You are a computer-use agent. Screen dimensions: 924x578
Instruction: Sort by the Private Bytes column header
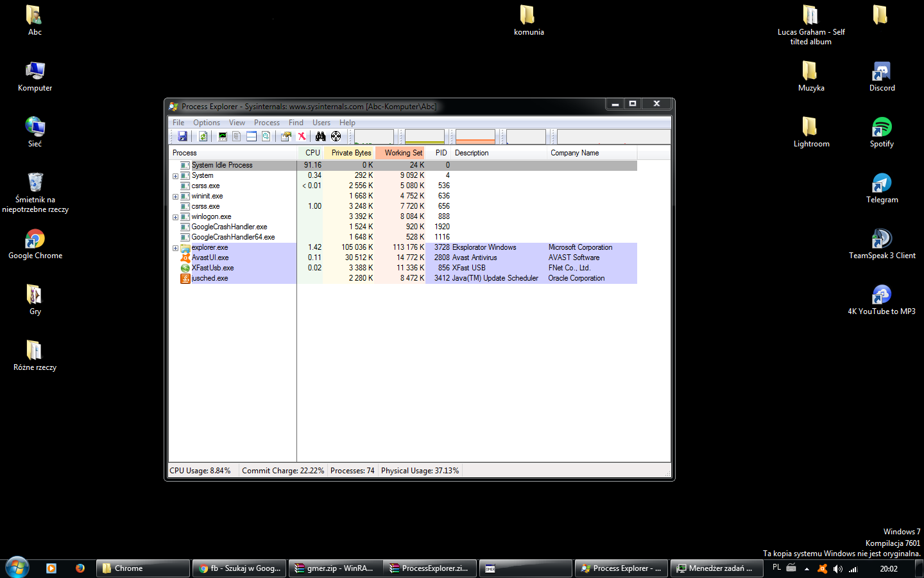pyautogui.click(x=349, y=153)
